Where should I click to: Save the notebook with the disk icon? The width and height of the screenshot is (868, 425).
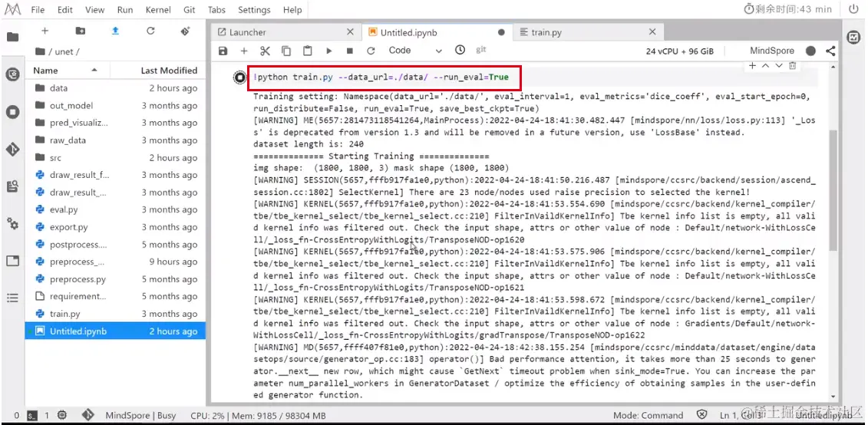tap(223, 51)
